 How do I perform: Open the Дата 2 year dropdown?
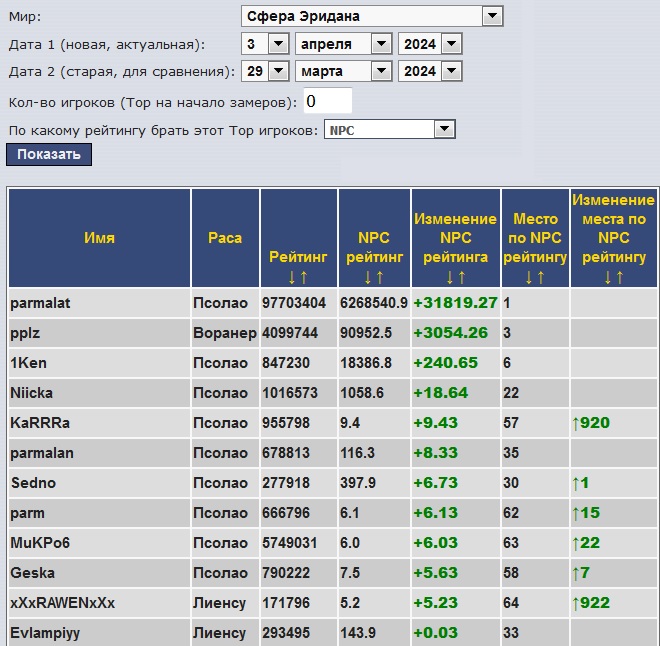point(429,71)
